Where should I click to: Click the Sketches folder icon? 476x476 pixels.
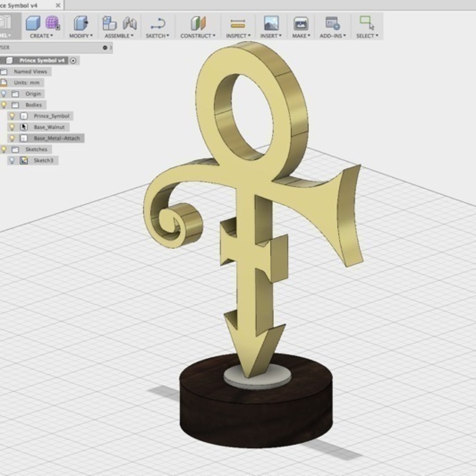15,149
